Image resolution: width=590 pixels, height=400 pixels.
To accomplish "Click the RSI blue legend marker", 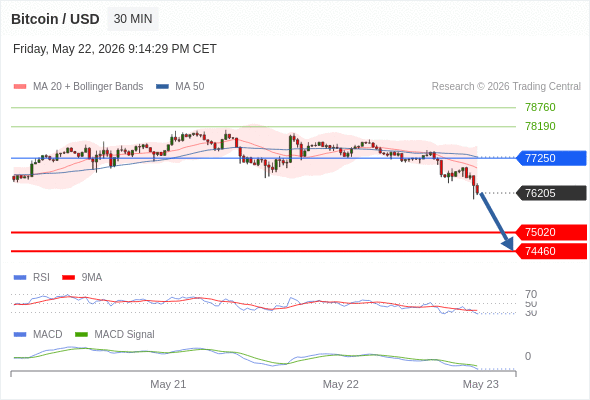I will [20, 278].
